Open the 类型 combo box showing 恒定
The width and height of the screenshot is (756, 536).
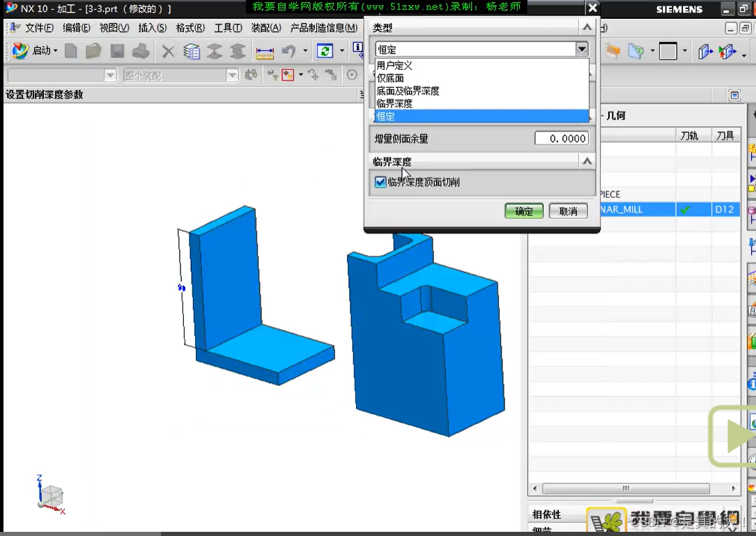(x=481, y=49)
